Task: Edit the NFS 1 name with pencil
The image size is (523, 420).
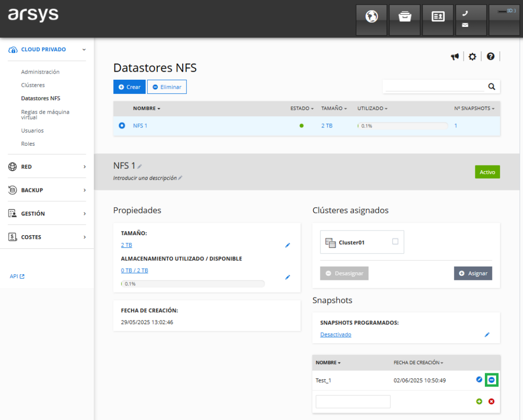Action: pos(140,167)
